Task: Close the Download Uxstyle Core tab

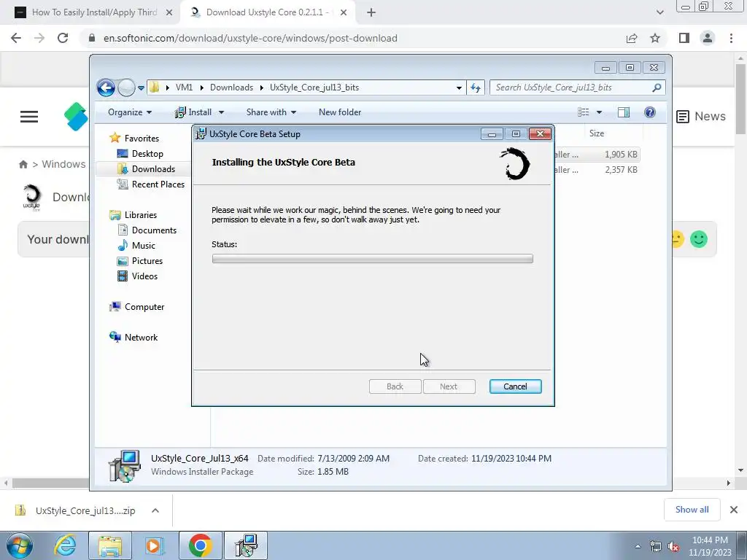Action: [344, 12]
